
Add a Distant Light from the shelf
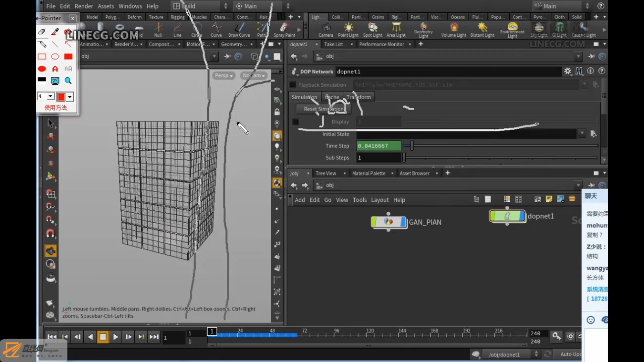[482, 29]
